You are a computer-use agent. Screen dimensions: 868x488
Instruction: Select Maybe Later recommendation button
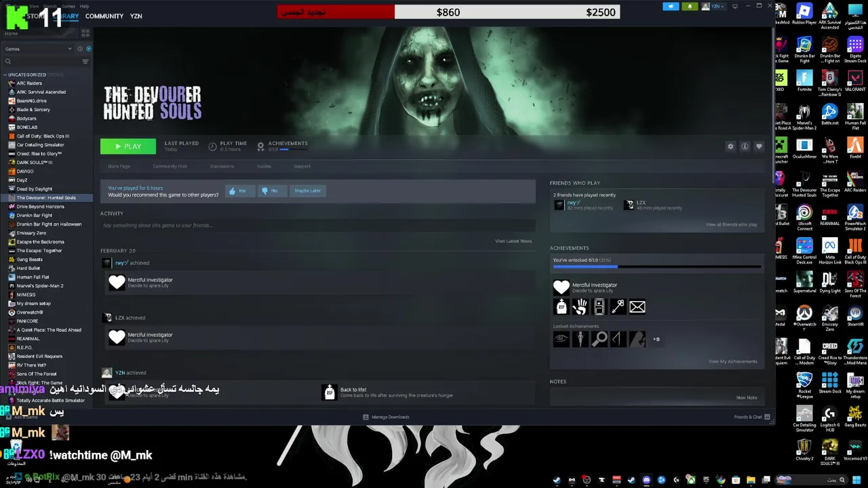click(307, 191)
